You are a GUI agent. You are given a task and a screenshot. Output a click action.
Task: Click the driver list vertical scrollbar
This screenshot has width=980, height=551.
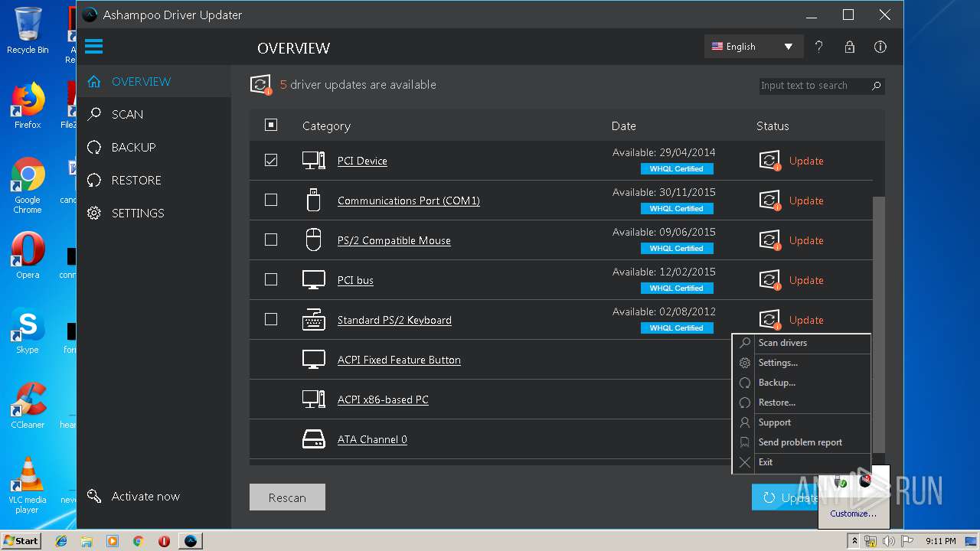point(879,324)
